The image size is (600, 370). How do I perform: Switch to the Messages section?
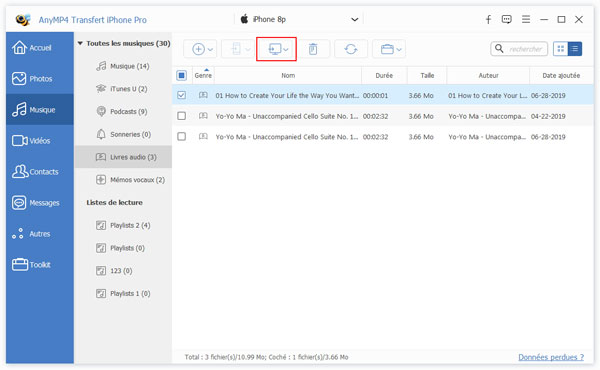[x=39, y=203]
